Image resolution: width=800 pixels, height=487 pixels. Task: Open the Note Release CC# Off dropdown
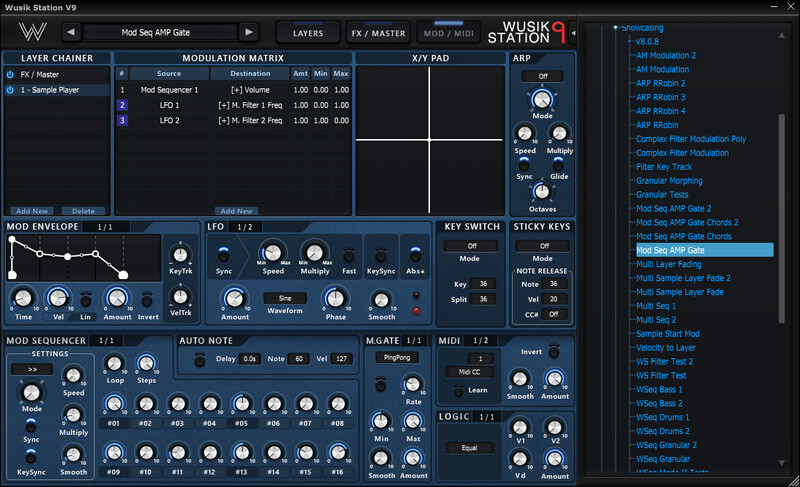point(554,314)
